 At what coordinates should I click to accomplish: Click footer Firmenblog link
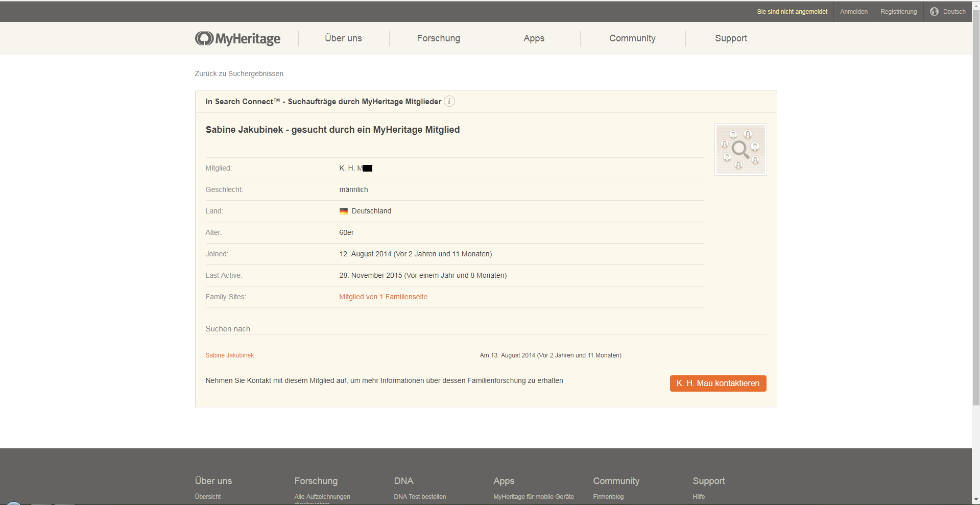pyautogui.click(x=608, y=497)
